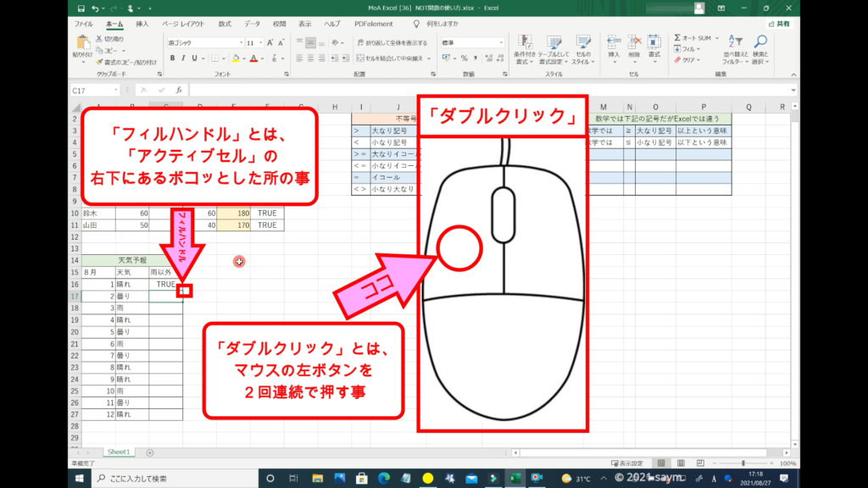Click the Insert Function fx icon

178,90
